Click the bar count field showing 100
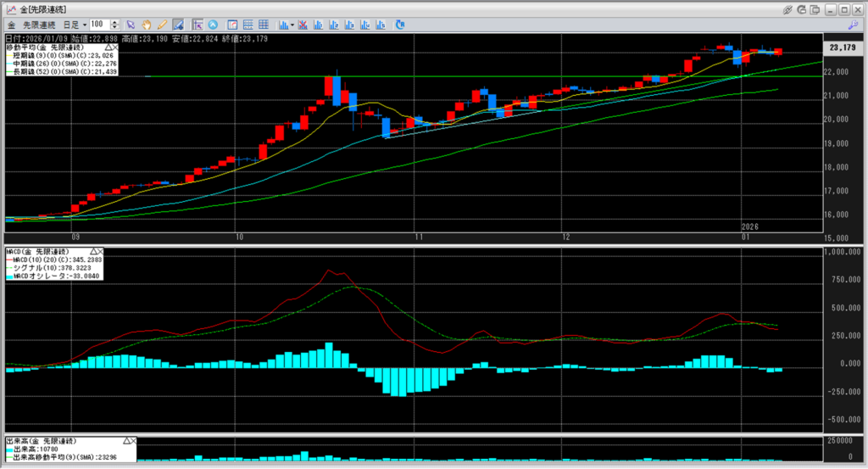868x469 pixels. (x=99, y=25)
